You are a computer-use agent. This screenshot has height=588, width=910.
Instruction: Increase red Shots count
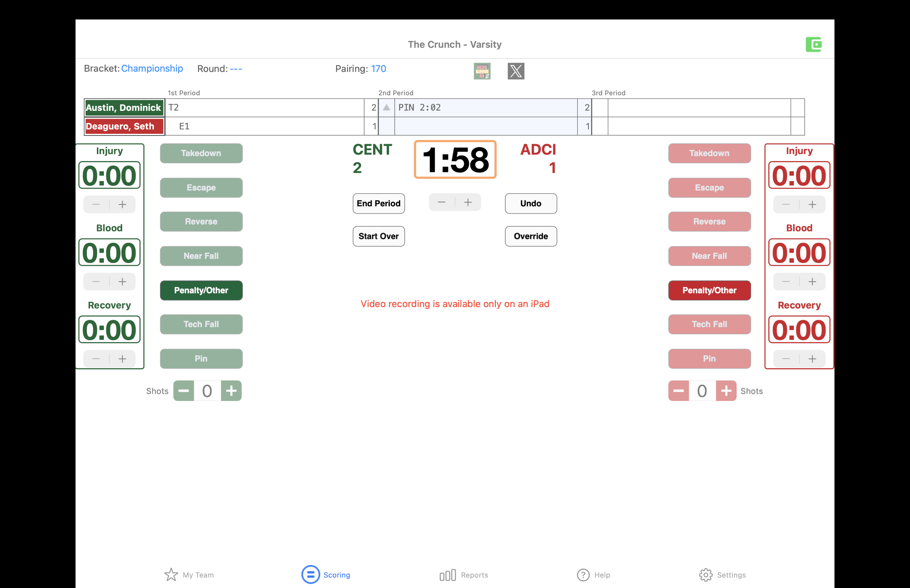(x=726, y=391)
